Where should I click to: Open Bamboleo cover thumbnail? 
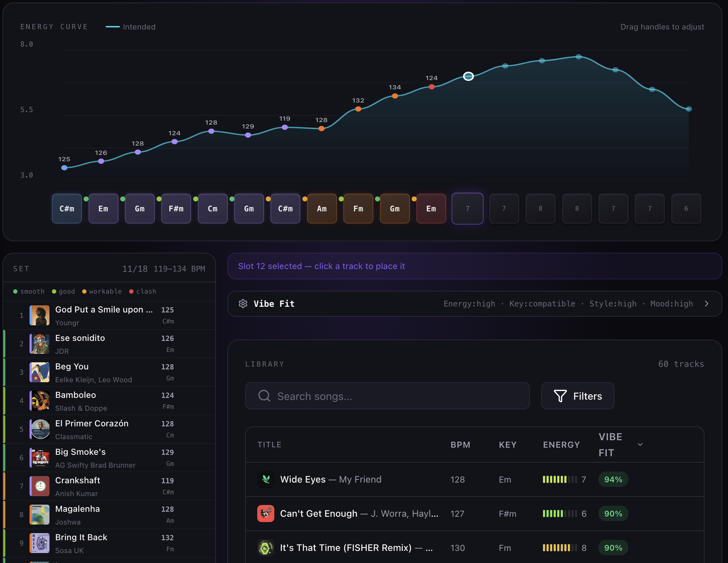[x=39, y=401]
